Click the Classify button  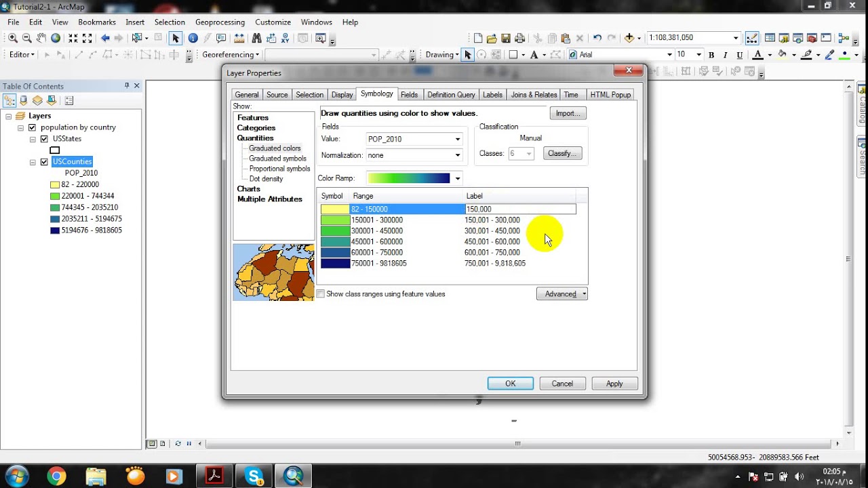coord(562,154)
